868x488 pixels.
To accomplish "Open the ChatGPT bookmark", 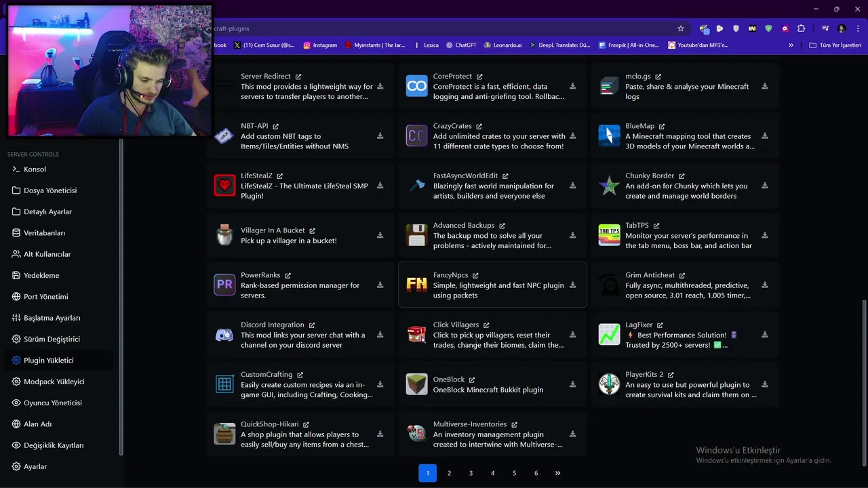I will coord(461,45).
